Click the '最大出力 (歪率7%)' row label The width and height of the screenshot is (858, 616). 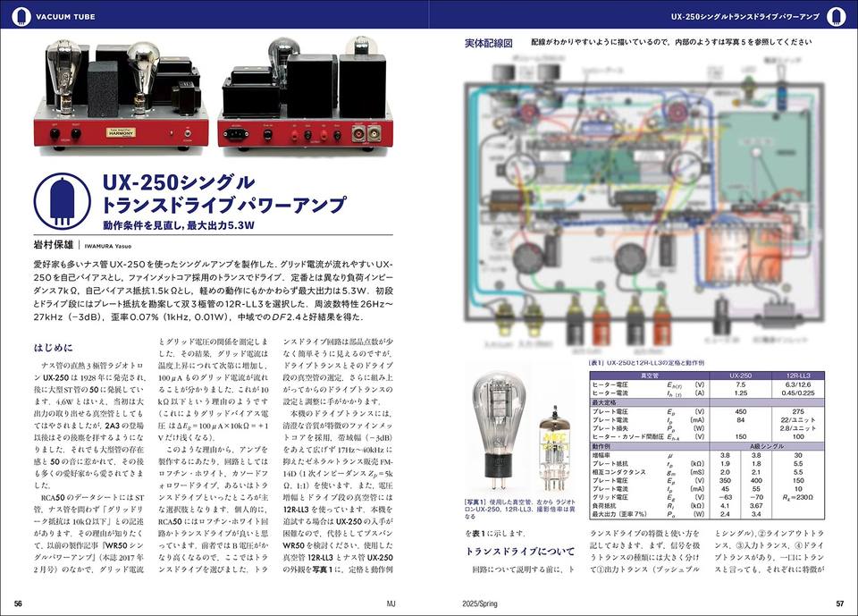tap(619, 514)
